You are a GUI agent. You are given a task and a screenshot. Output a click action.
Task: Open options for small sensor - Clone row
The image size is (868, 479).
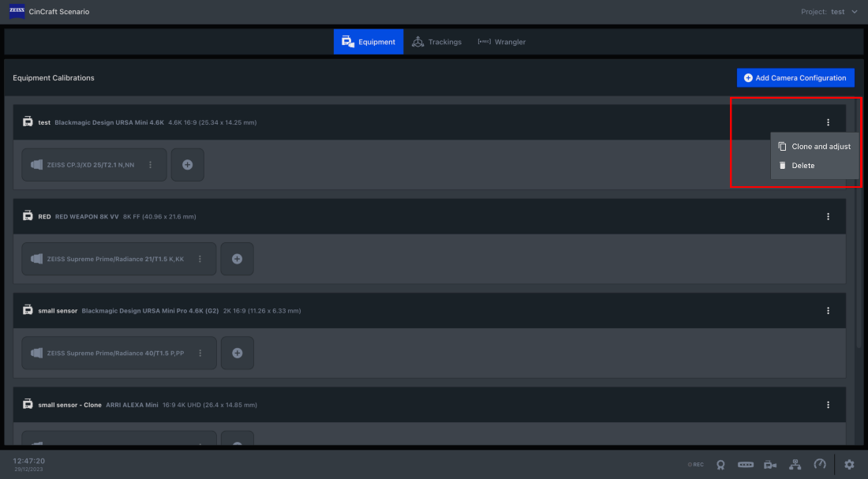point(828,405)
